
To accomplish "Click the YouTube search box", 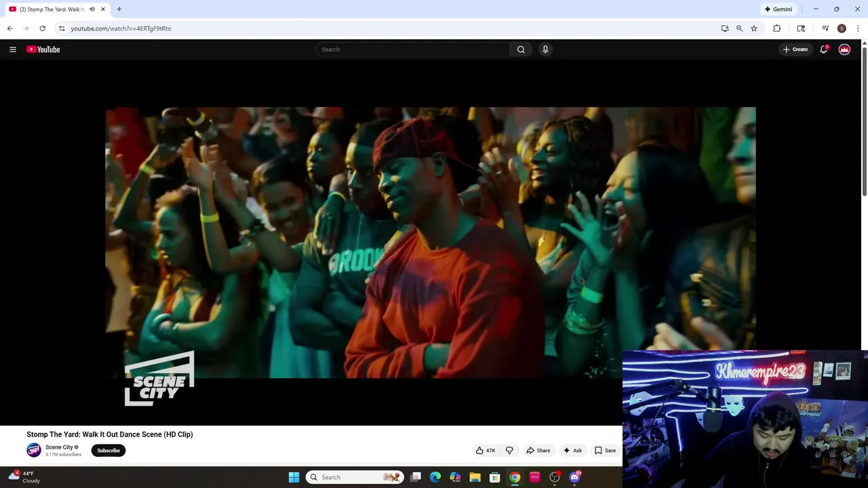I will (x=412, y=49).
